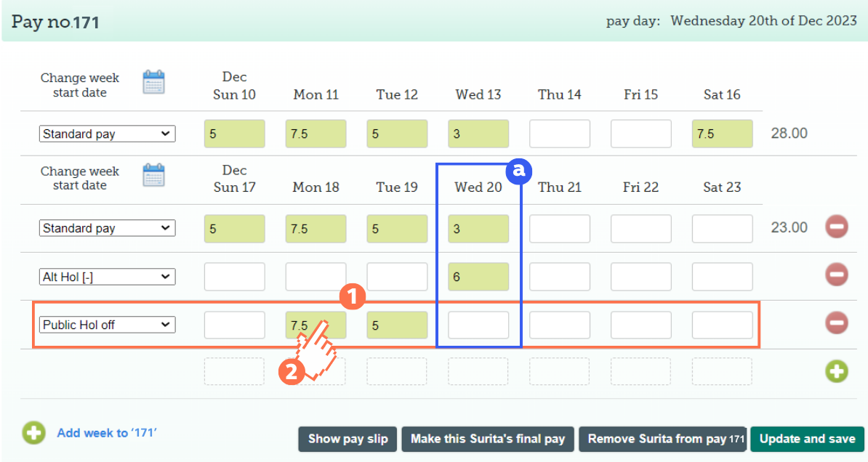Open the first Standard pay type dropdown
The width and height of the screenshot is (868, 462).
(107, 134)
